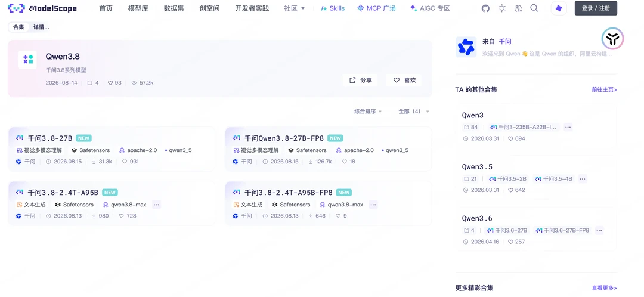Click the 千问3.5-4B model tag
The width and height of the screenshot is (644, 297).
554,179
